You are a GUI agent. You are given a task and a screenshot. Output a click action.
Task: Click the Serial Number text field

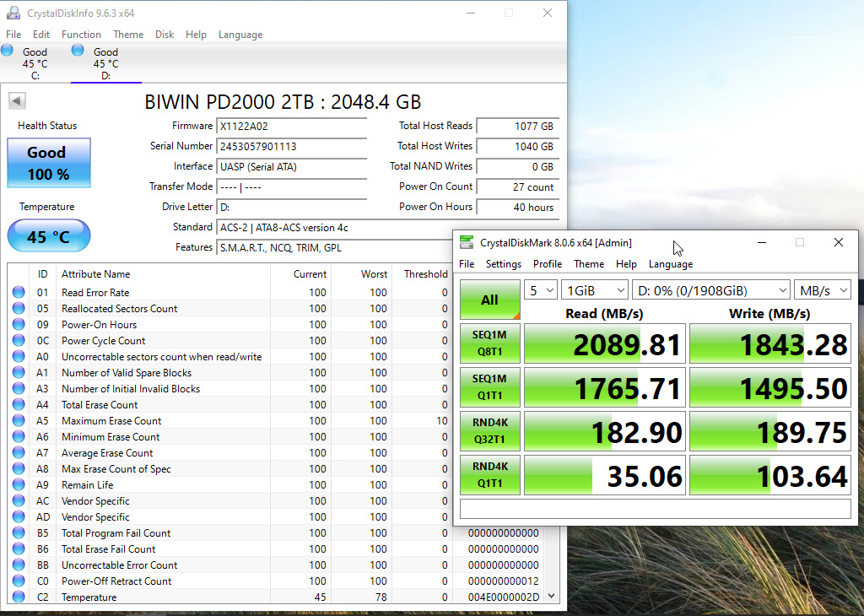coord(291,147)
